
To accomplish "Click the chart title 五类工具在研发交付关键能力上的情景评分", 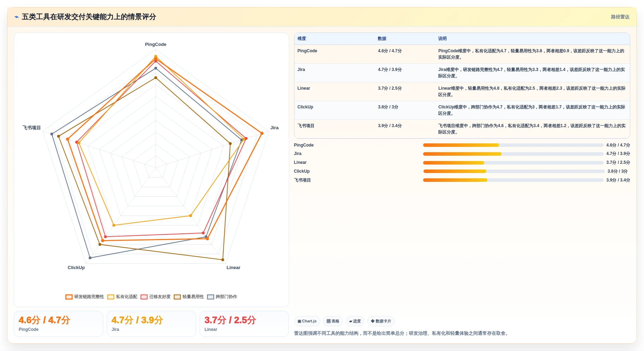I will tap(89, 17).
